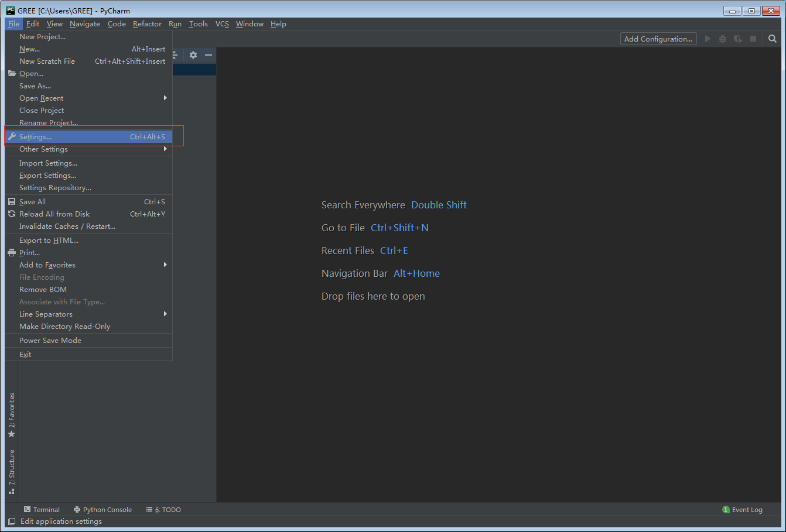Open Search Everywhere magnifier icon
This screenshot has width=786, height=532.
[x=773, y=39]
